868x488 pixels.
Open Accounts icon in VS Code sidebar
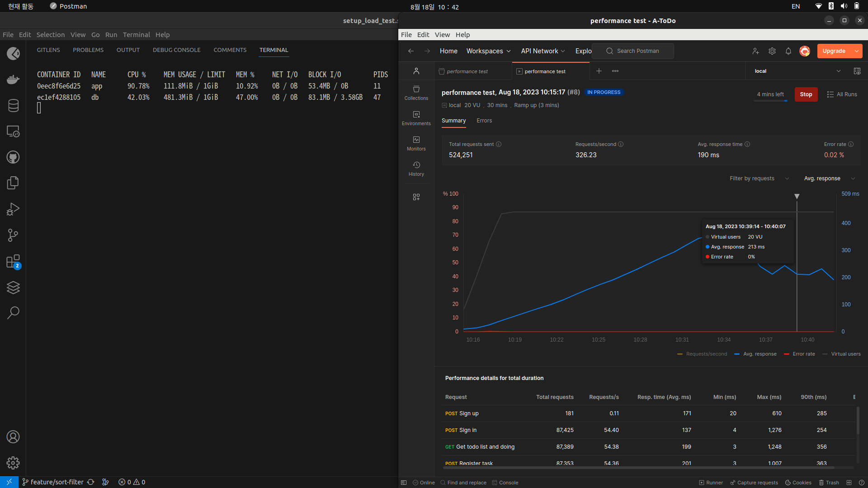[x=13, y=437]
